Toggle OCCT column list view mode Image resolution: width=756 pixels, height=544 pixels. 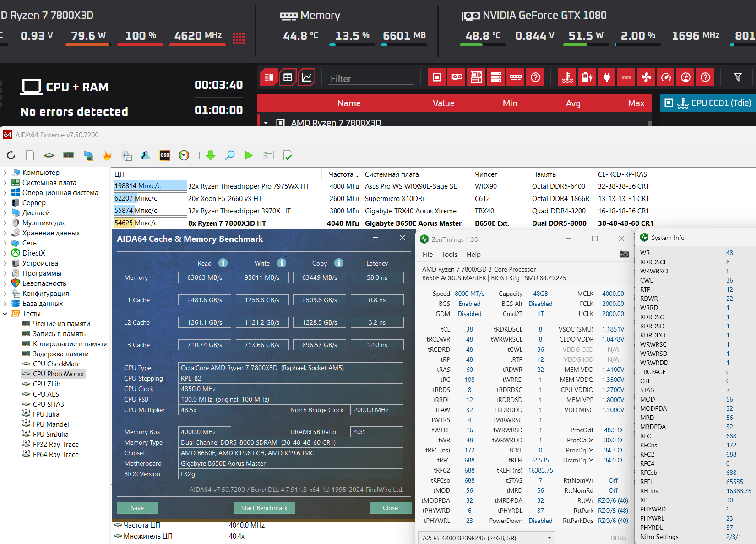click(269, 77)
